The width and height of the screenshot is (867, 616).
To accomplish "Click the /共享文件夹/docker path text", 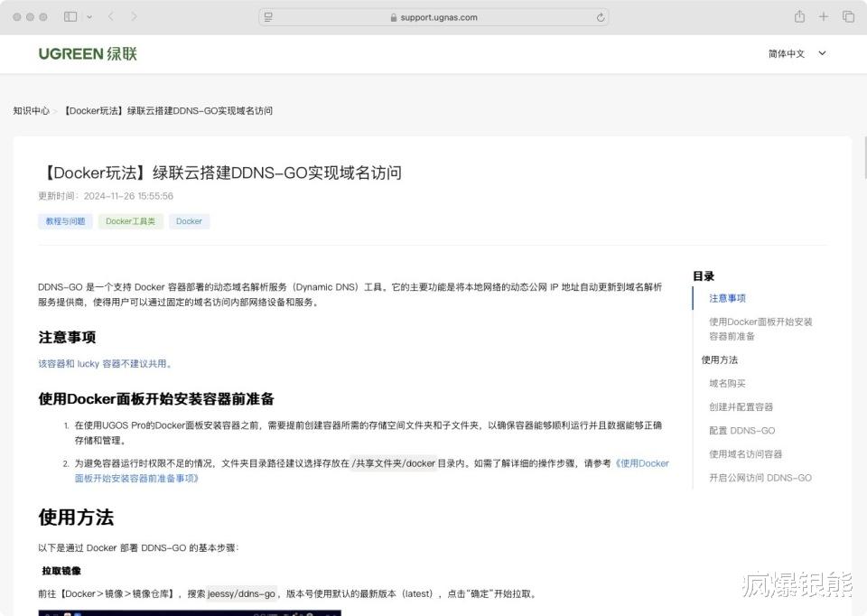I will point(393,463).
